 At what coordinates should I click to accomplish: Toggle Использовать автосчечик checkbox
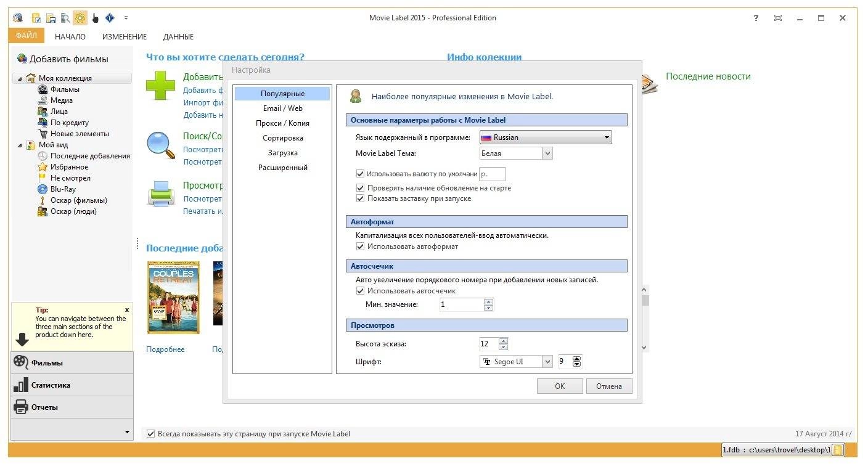click(361, 291)
